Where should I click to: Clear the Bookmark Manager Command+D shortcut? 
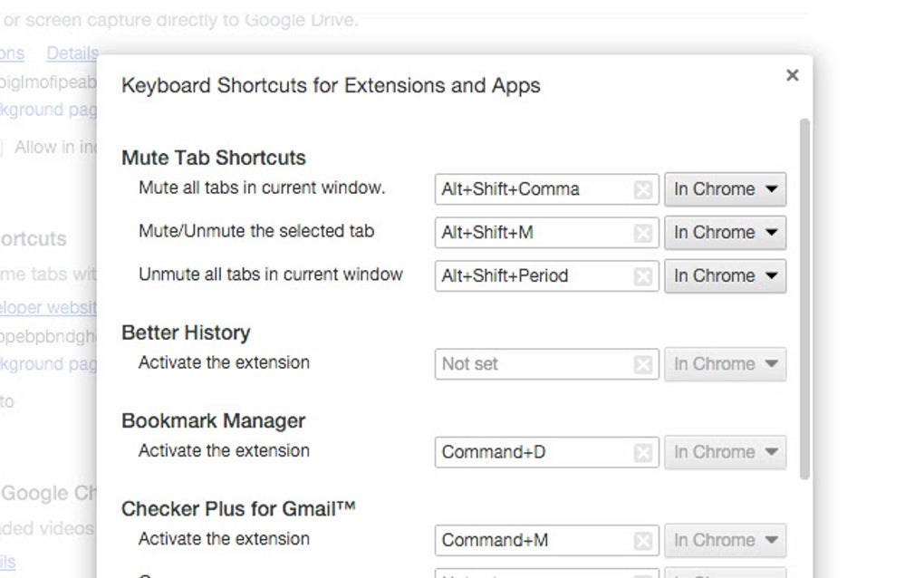click(643, 451)
